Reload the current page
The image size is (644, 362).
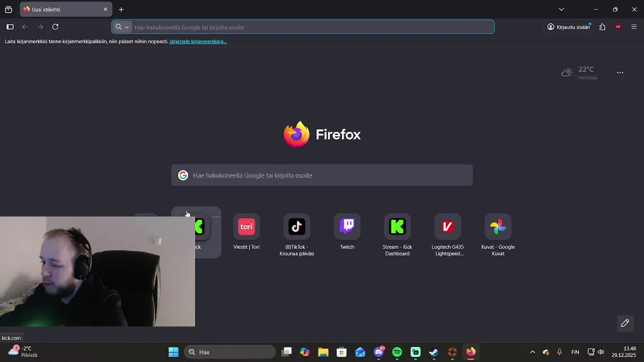(x=55, y=27)
